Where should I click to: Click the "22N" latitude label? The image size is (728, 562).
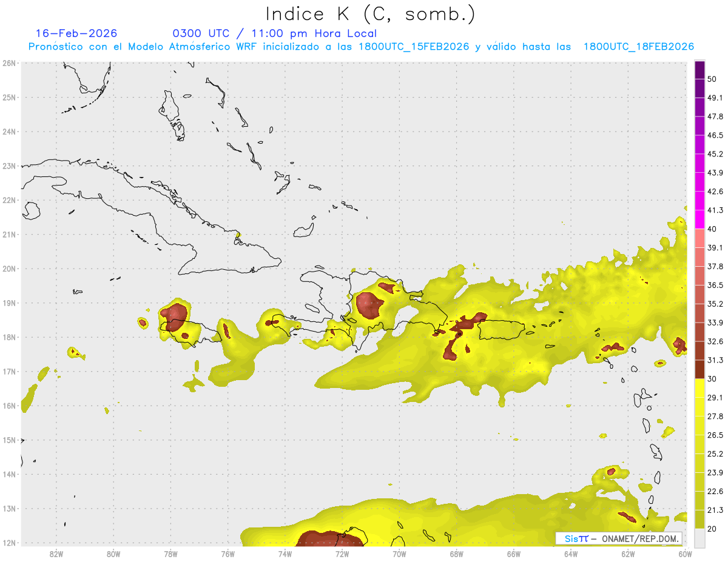click(9, 200)
